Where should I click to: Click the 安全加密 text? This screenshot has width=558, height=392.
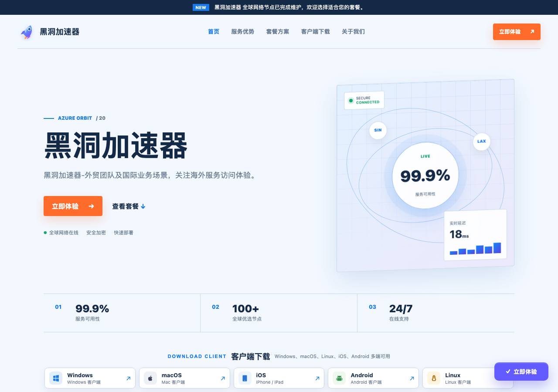click(96, 233)
